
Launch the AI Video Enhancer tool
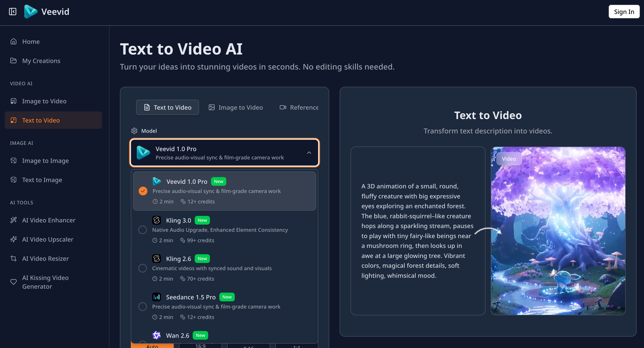pyautogui.click(x=48, y=220)
